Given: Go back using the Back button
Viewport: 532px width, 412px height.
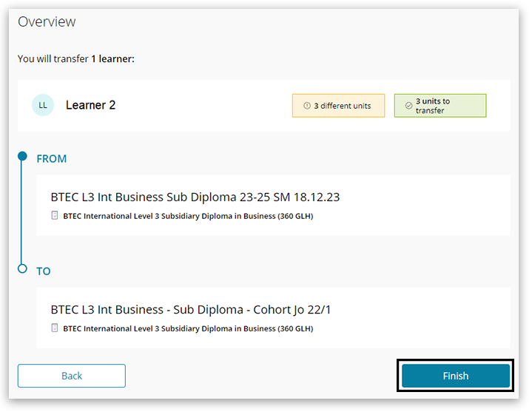Looking at the screenshot, I should coord(72,376).
